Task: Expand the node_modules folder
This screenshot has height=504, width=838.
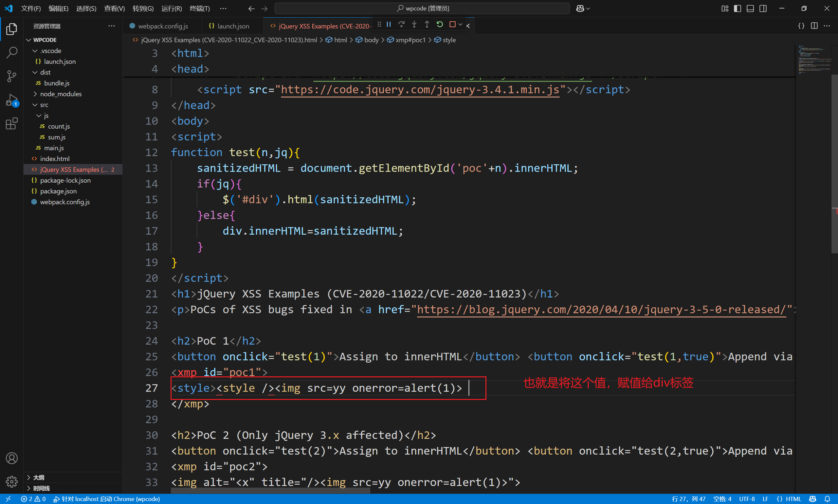Action: 61,94
